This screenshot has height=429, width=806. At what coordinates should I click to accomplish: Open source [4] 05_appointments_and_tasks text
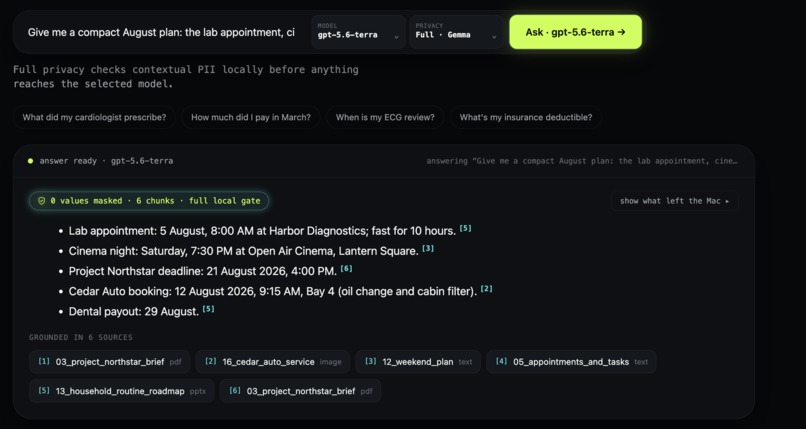click(571, 362)
